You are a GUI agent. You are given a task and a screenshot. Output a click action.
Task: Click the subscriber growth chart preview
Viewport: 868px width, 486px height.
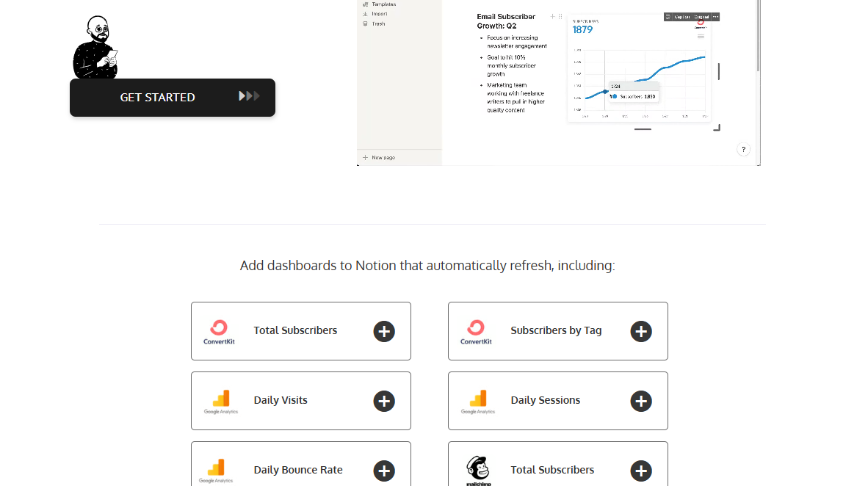(x=640, y=69)
